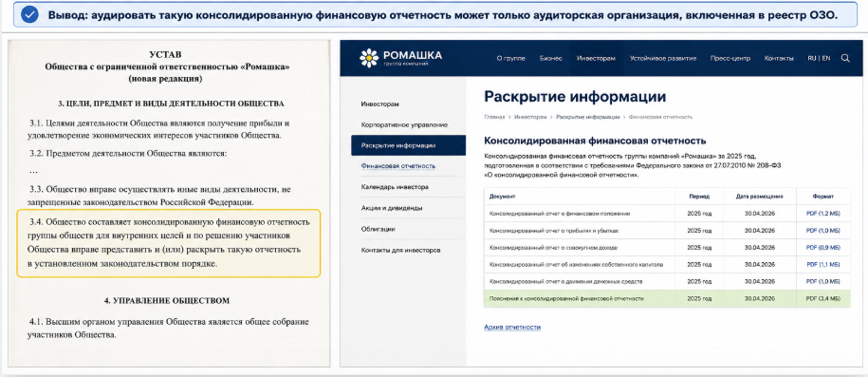Open Устойчивое развитие navigation item
Viewport: 868px width, 377px height.
point(663,58)
